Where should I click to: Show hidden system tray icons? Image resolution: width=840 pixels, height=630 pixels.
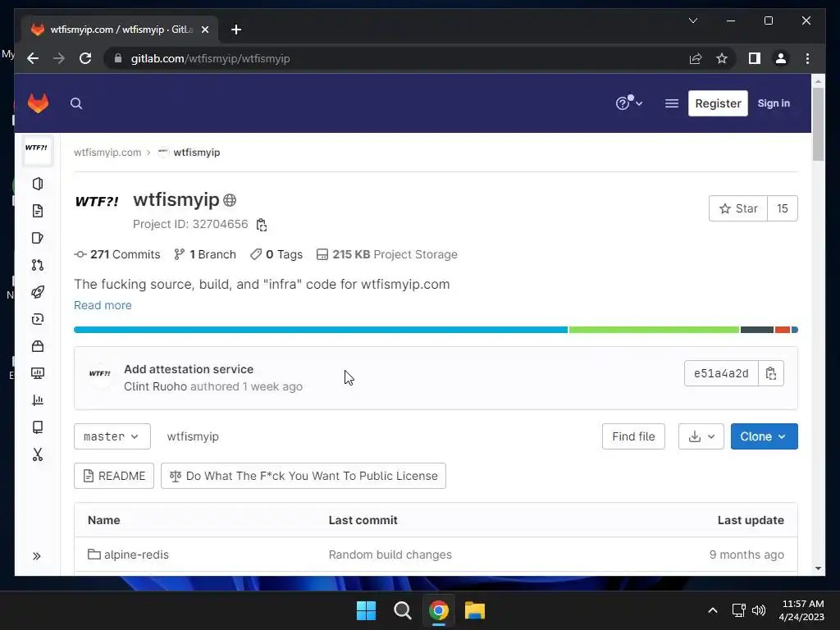(713, 610)
